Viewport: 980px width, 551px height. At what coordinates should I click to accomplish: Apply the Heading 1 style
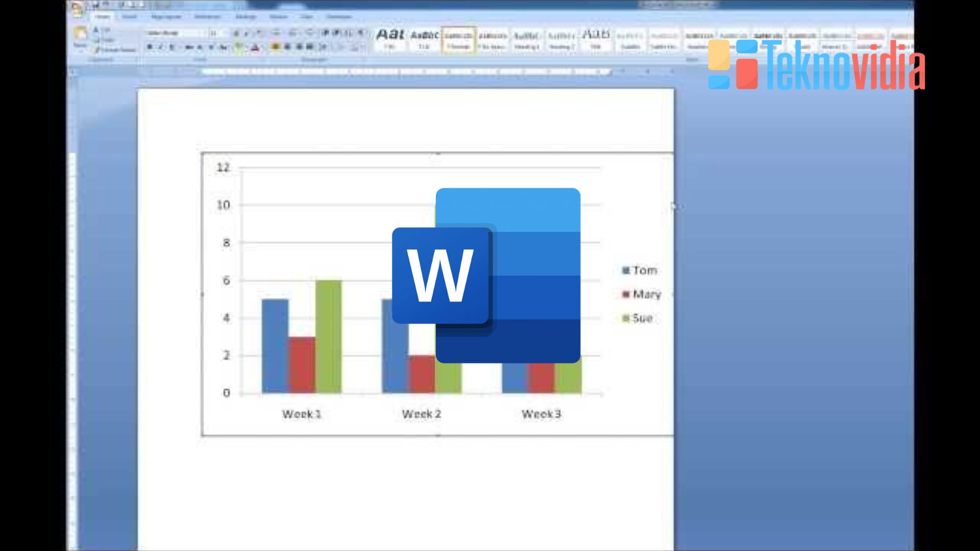point(527,40)
